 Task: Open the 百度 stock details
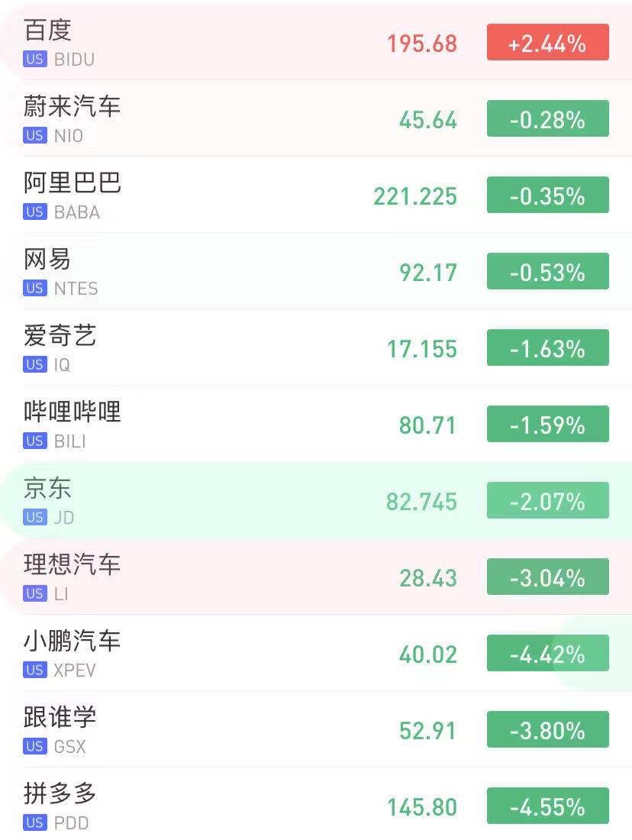click(47, 31)
